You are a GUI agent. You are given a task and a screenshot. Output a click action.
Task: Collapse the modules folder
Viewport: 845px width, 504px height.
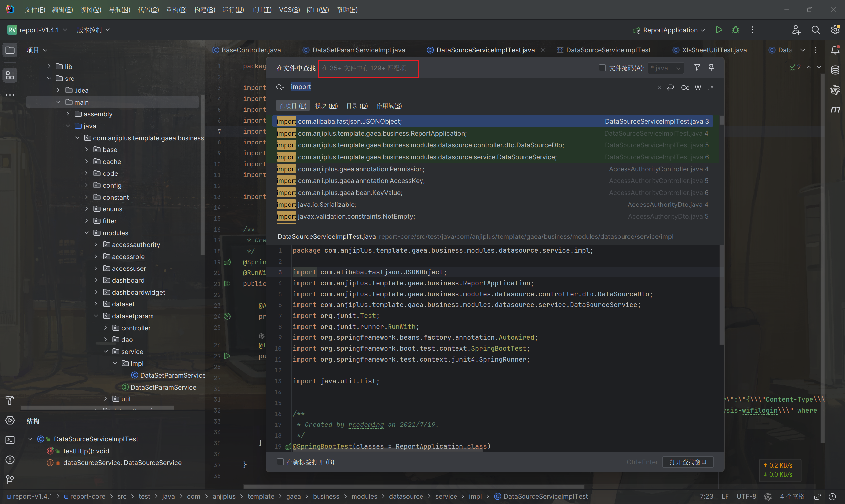pos(86,233)
